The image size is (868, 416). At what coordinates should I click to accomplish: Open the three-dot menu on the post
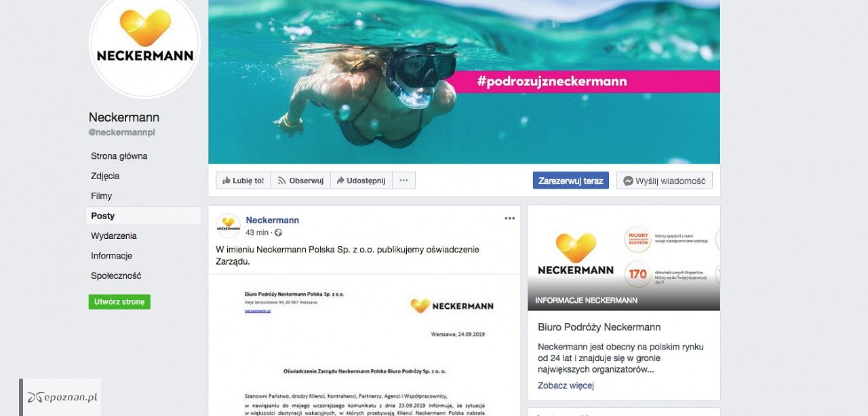510,219
